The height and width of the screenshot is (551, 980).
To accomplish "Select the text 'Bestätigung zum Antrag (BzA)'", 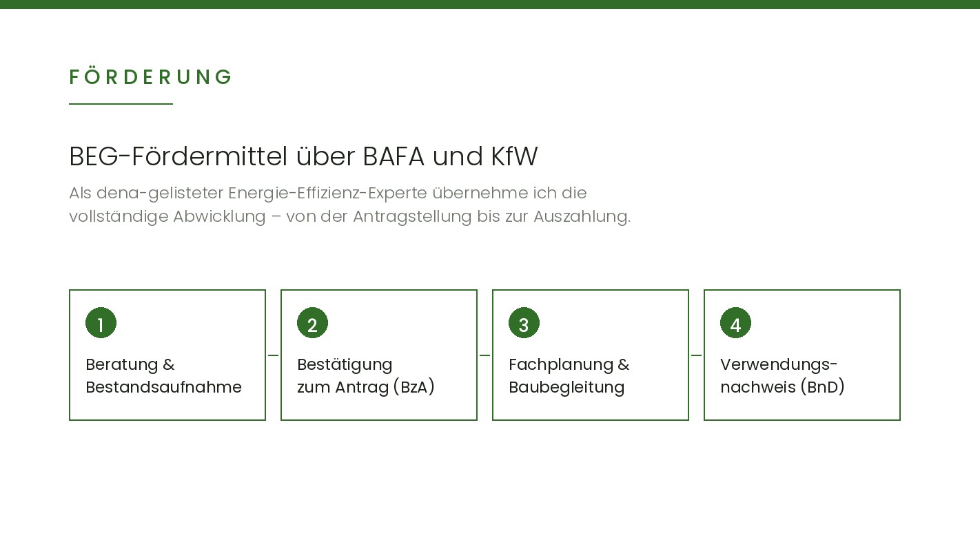I will [366, 376].
